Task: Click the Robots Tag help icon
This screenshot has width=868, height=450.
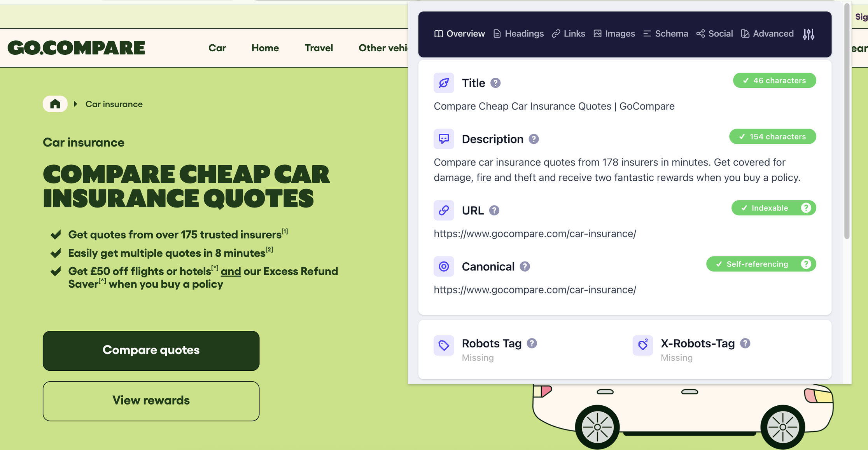Action: (x=532, y=344)
